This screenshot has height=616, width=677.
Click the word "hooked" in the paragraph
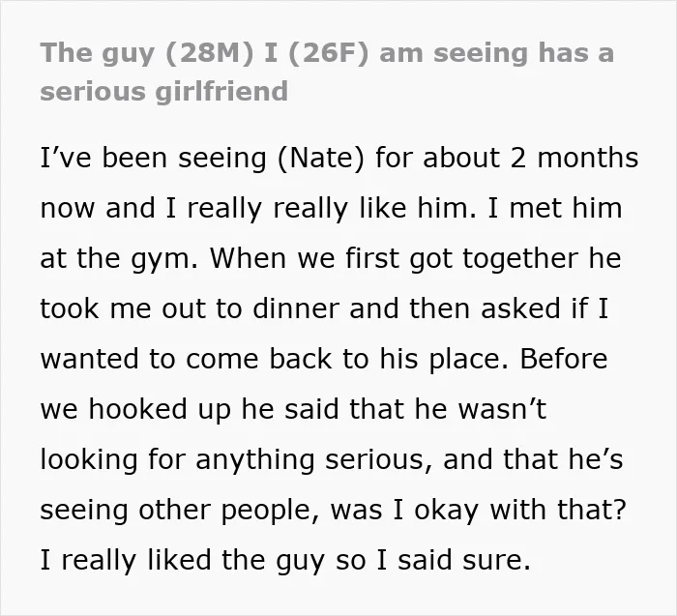click(137, 409)
